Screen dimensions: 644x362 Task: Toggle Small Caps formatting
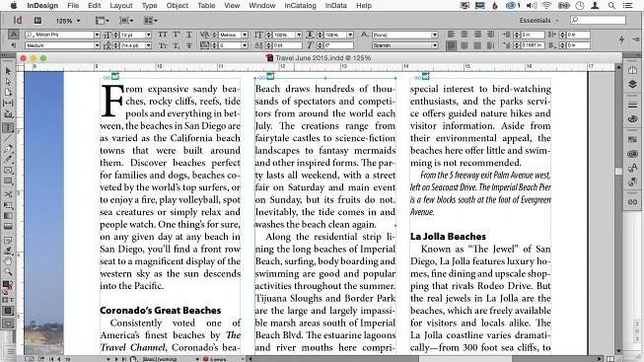pos(163,45)
